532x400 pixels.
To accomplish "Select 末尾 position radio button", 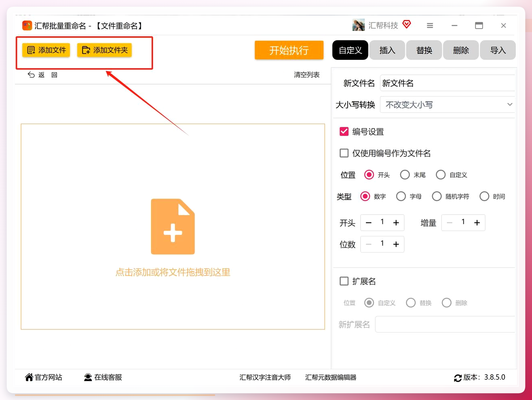I will tap(405, 175).
